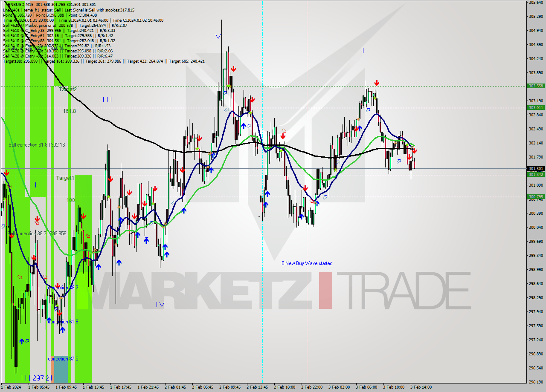The image size is (546, 392).
Task: Click the '2 Feb 05:45' time label
Action: (203, 387)
